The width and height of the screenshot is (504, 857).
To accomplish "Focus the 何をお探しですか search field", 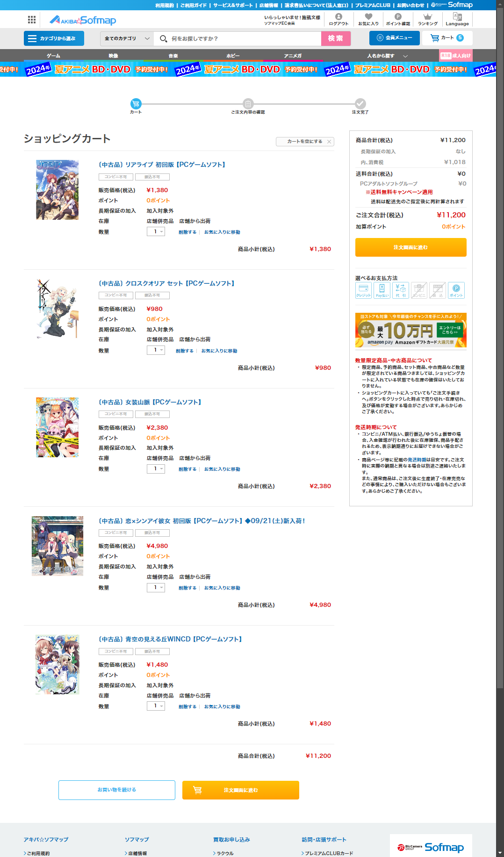I will click(238, 39).
